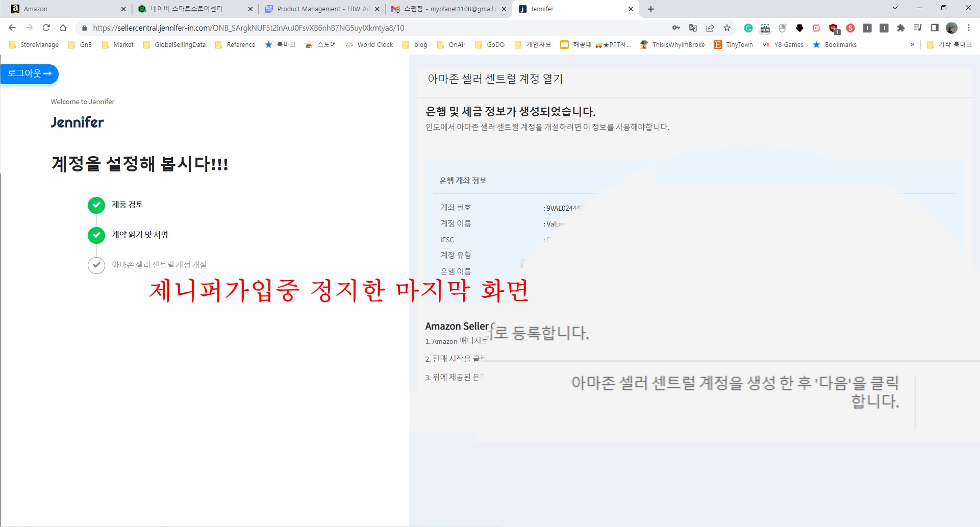980x527 pixels.
Task: Open the 기타 북마크 folder
Action: click(x=949, y=45)
